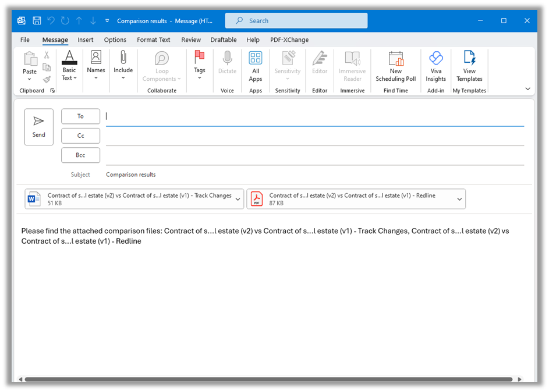The height and width of the screenshot is (392, 549).
Task: Click the Cc button
Action: click(80, 136)
